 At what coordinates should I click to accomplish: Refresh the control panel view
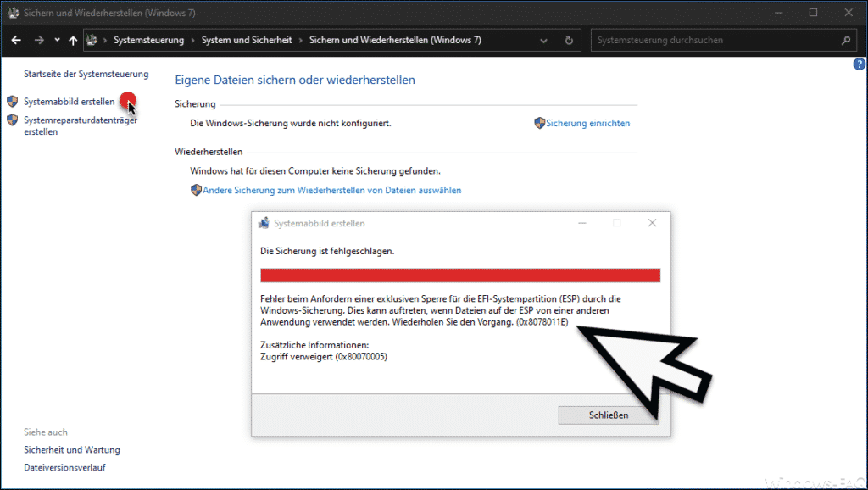tap(569, 41)
